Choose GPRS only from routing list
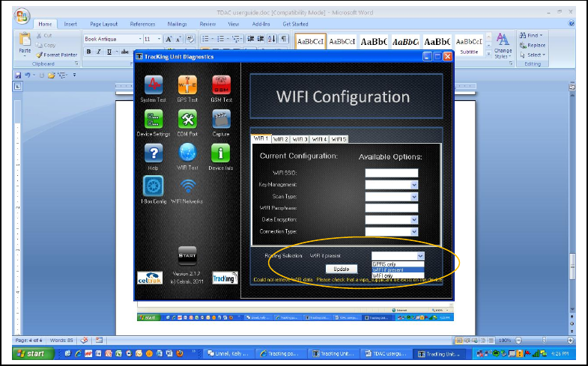The width and height of the screenshot is (588, 366). coord(398,264)
